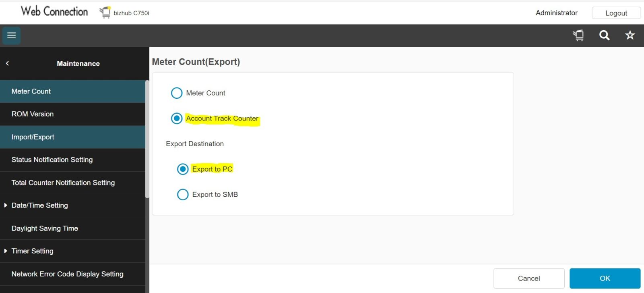Choose Export to PC radio button
Screen dimensions: 644x293
click(x=183, y=169)
